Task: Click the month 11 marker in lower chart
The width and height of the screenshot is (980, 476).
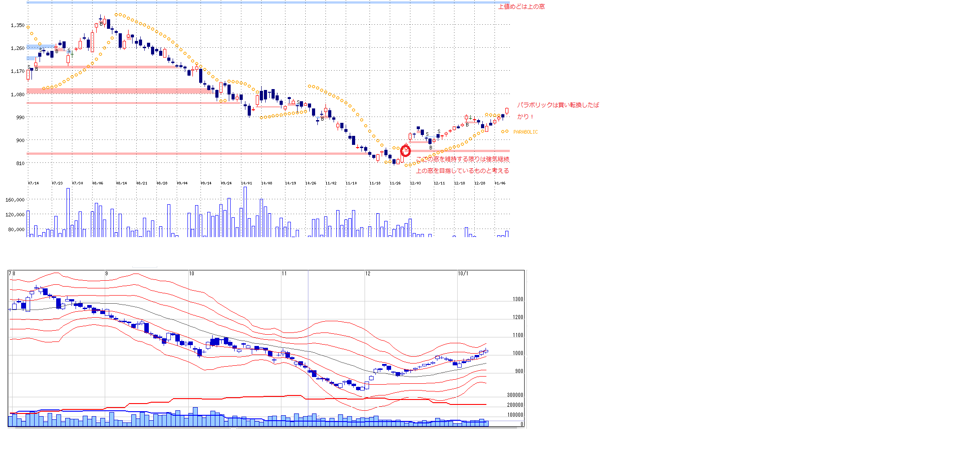Action: tap(284, 274)
